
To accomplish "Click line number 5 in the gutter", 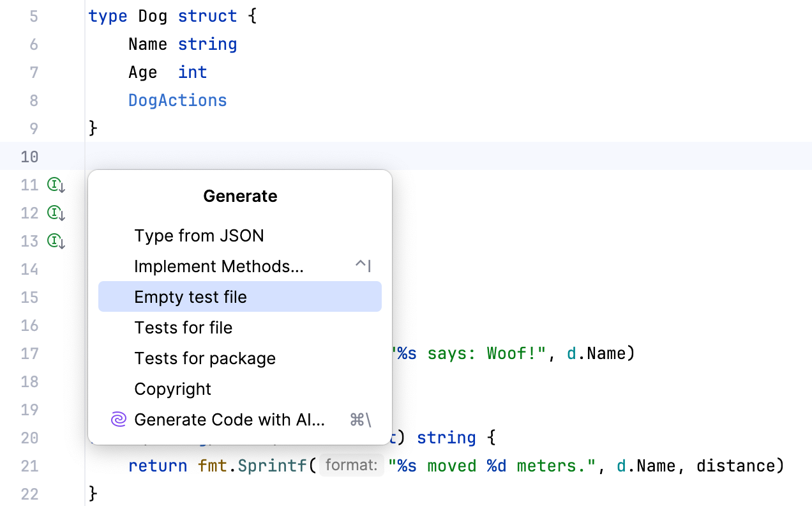I will click(34, 16).
